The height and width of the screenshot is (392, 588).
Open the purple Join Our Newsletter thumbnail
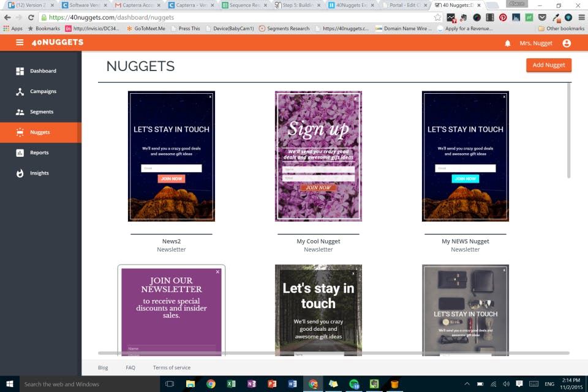point(171,310)
